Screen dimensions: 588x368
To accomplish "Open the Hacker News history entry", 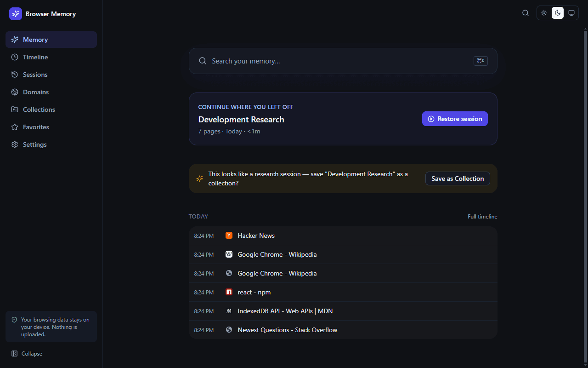I will [x=343, y=236].
